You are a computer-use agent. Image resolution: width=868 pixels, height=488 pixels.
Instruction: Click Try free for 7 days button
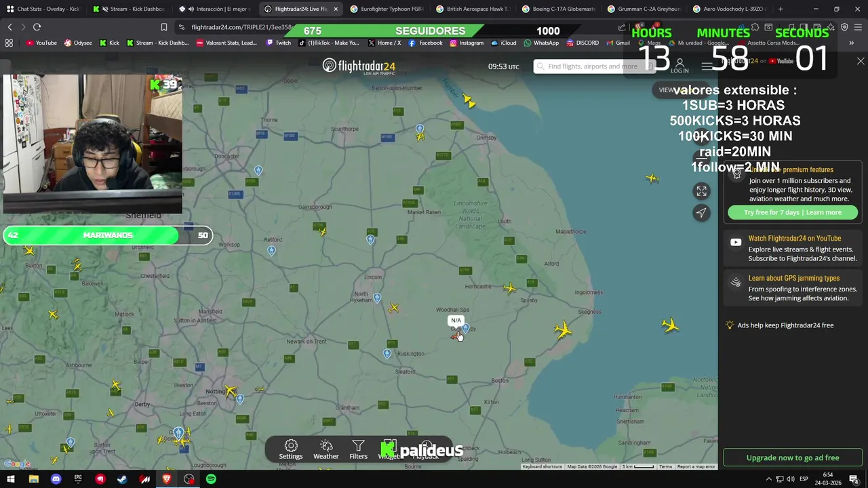[793, 212]
